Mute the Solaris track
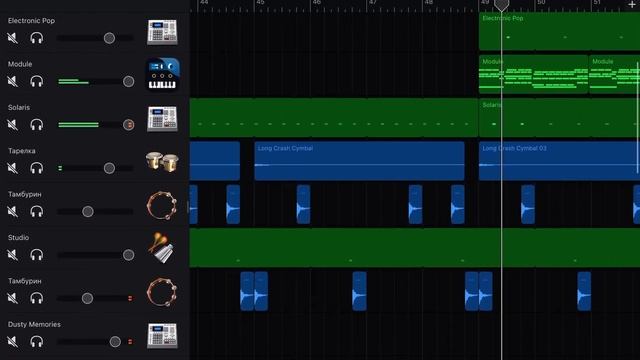The image size is (640, 360). click(13, 124)
